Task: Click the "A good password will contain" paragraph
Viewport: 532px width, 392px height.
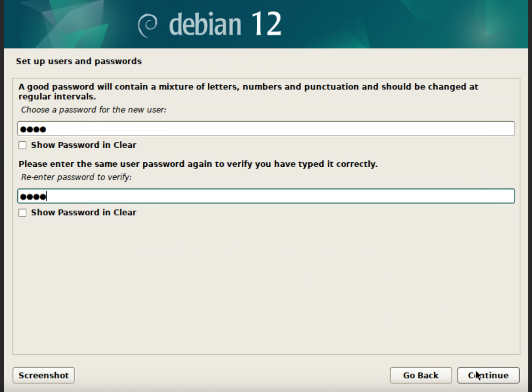Action: 248,92
